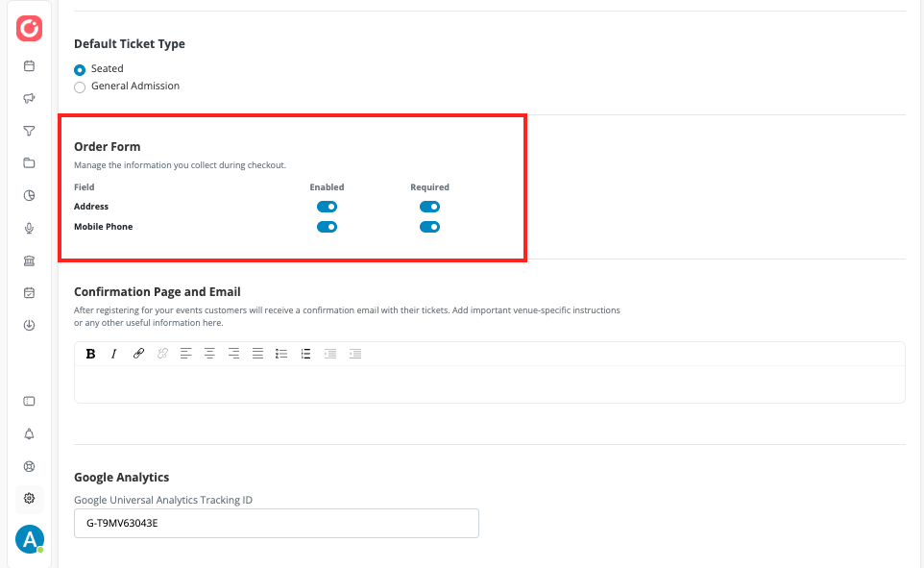Select the Seated ticket type
This screenshot has width=924, height=568.
[80, 70]
